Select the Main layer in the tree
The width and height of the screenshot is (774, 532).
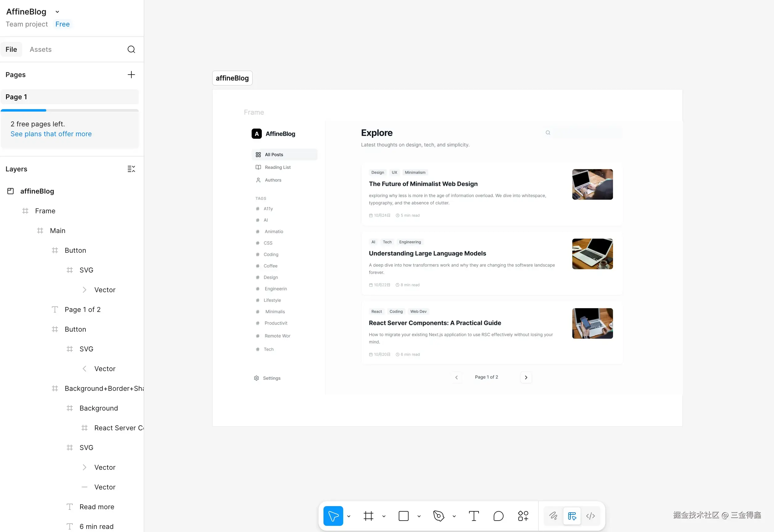point(57,231)
